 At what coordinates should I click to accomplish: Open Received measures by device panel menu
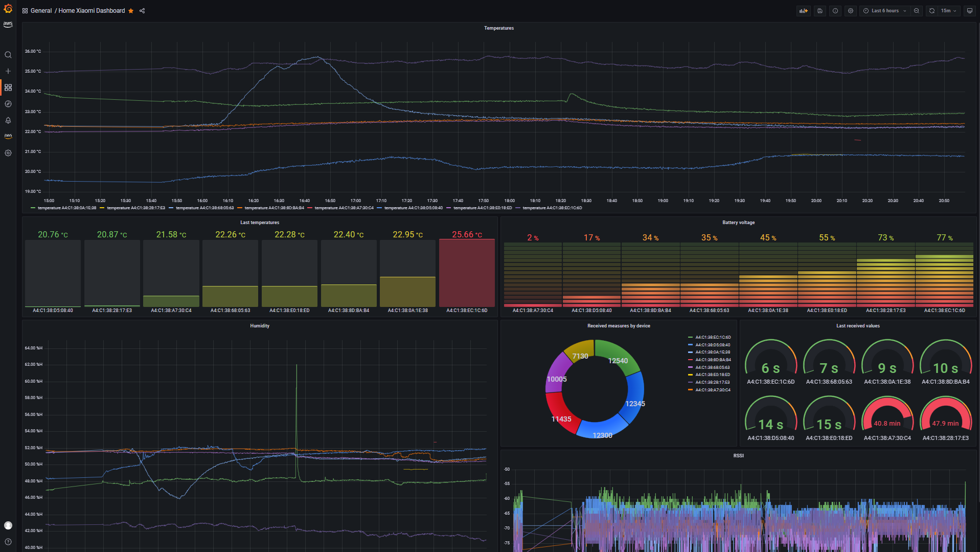click(x=619, y=326)
